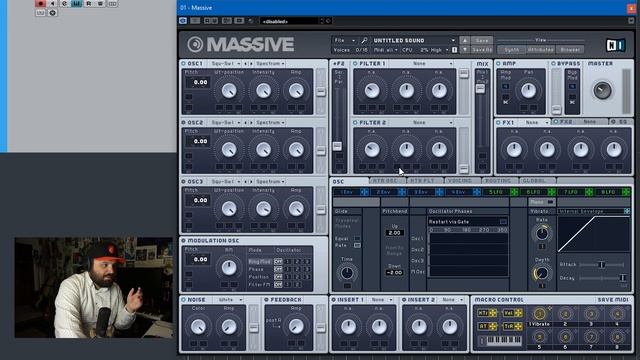The height and width of the screenshot is (360, 640).
Task: Click the Pitchbend Up value field 2.00
Action: coord(395,233)
